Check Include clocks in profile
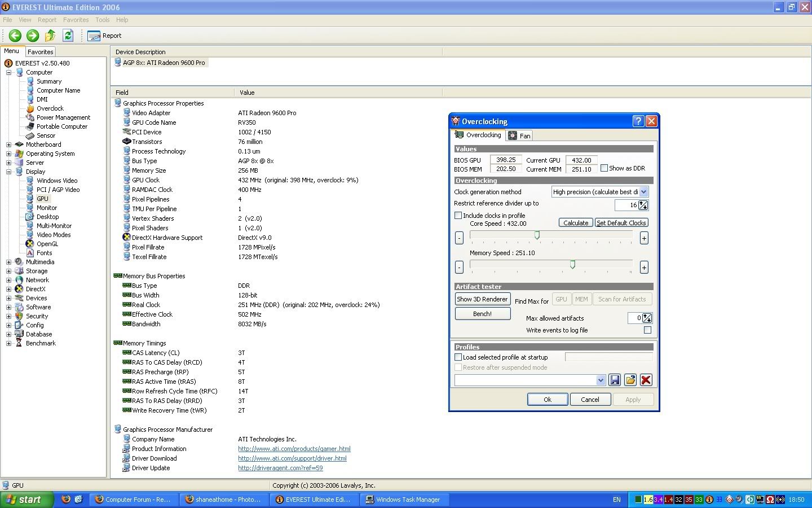The height and width of the screenshot is (508, 812). (x=458, y=215)
